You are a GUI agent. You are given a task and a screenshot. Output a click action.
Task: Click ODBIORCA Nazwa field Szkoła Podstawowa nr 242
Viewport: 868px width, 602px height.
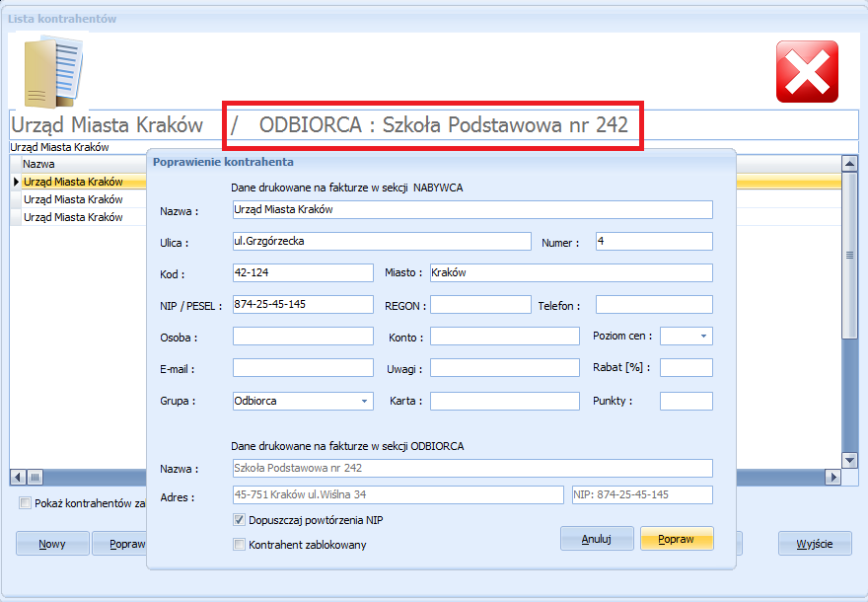[472, 469]
